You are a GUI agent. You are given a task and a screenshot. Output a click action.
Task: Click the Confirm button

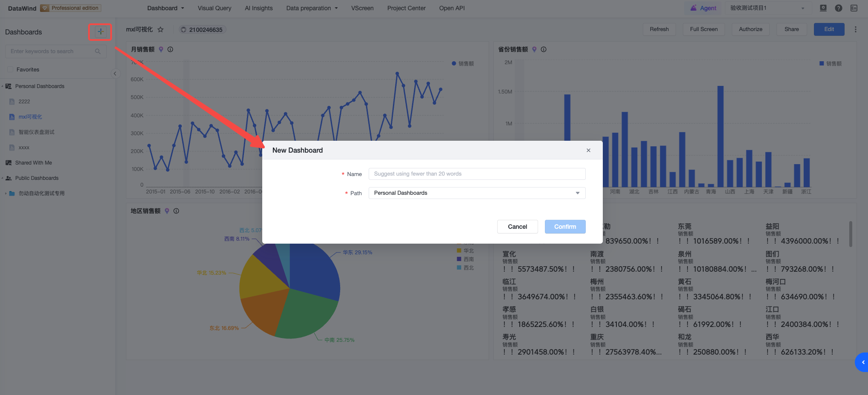coord(565,227)
